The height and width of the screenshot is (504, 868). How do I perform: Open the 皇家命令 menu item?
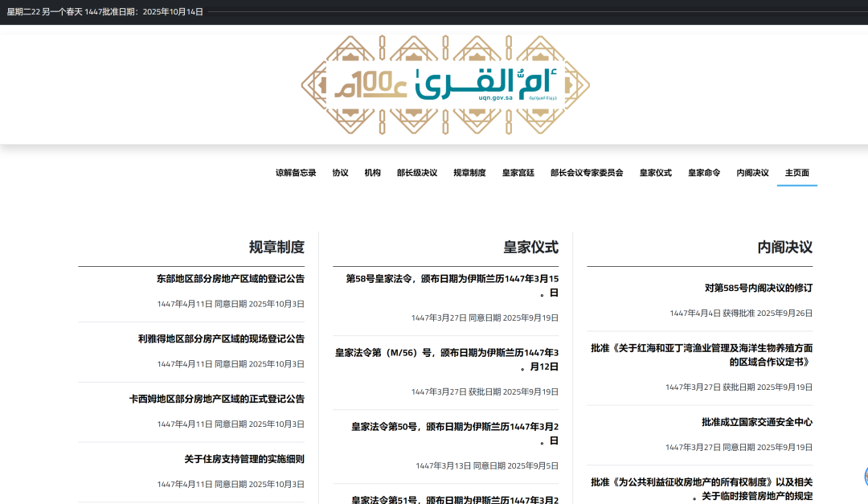coord(703,173)
